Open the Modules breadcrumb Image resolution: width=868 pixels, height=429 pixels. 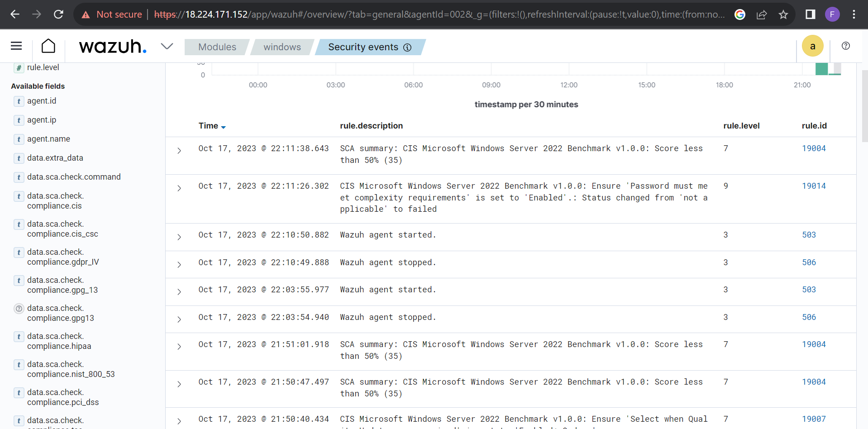tap(217, 47)
